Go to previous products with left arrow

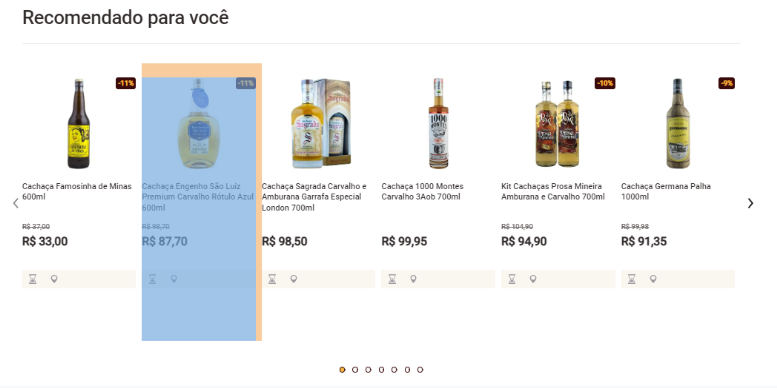click(x=15, y=203)
